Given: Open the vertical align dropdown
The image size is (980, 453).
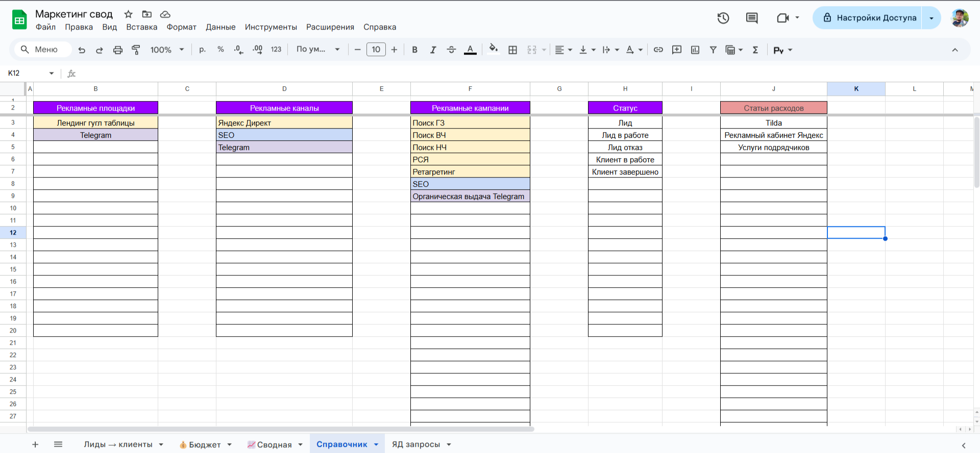Looking at the screenshot, I should [x=587, y=50].
